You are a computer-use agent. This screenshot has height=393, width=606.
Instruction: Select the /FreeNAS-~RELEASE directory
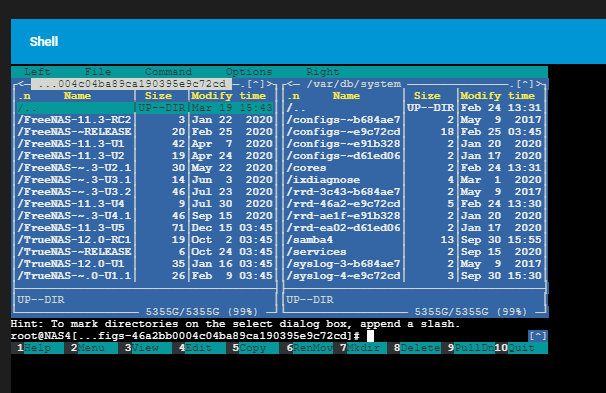[x=145, y=132]
